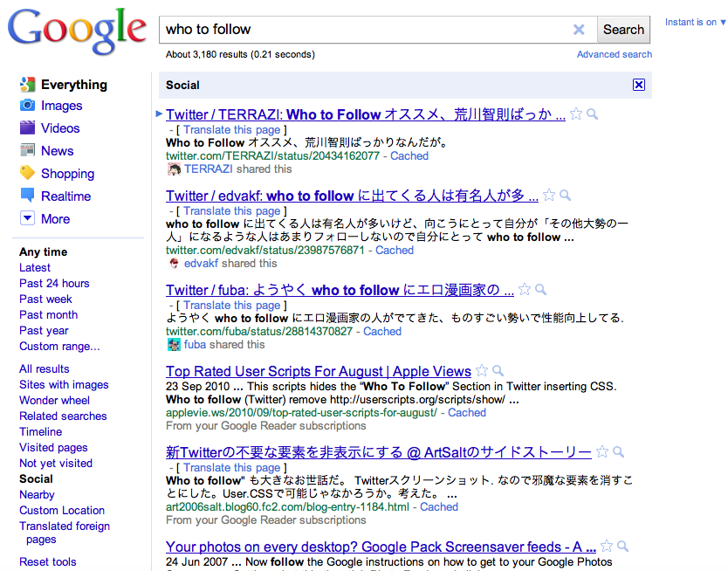Open Advanced search

[615, 54]
